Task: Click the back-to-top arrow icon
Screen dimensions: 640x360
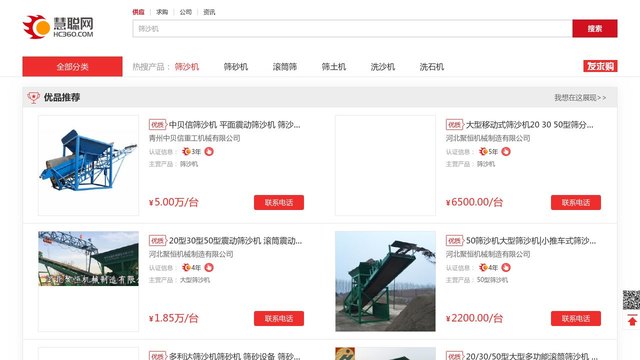Action: coord(632,321)
